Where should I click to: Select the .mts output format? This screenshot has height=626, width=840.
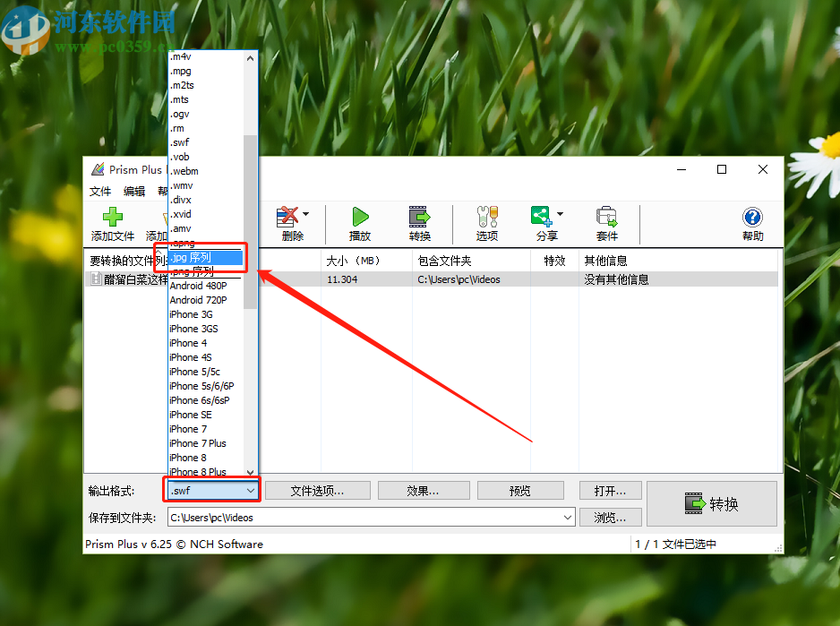[206, 99]
